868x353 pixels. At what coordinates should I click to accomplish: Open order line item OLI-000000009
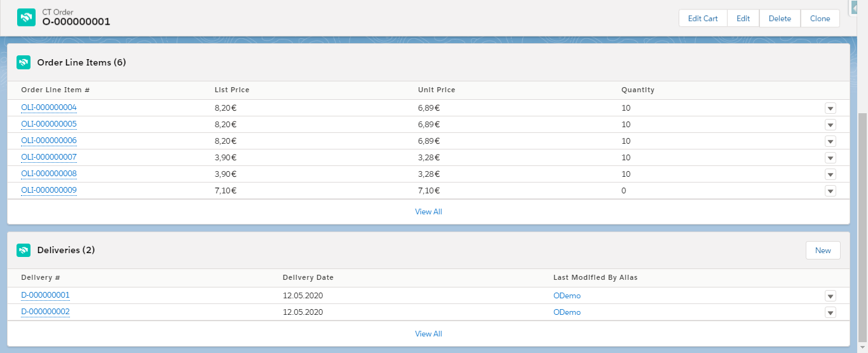click(49, 190)
